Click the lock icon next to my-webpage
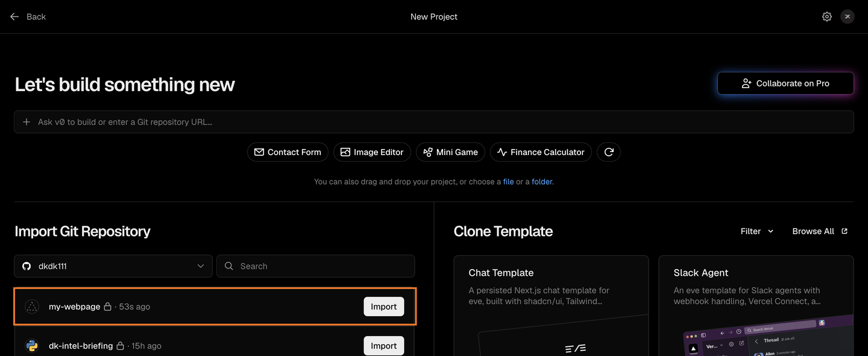 click(108, 307)
